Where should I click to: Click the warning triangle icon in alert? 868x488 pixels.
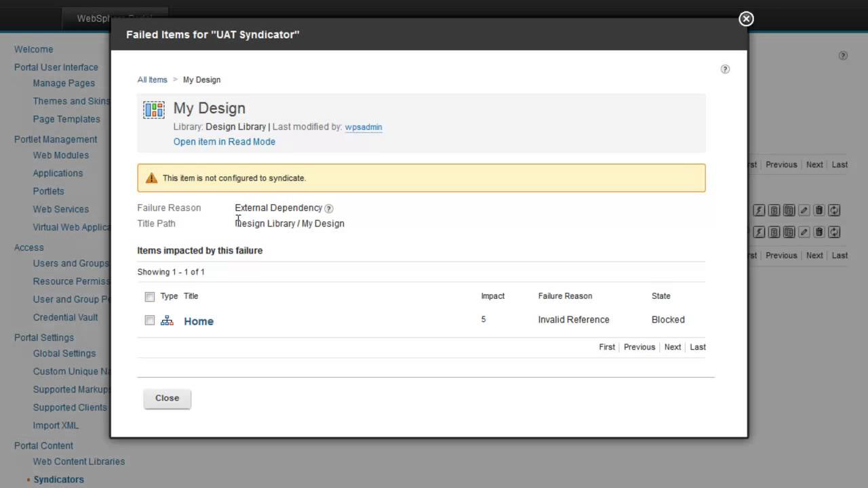tap(152, 178)
